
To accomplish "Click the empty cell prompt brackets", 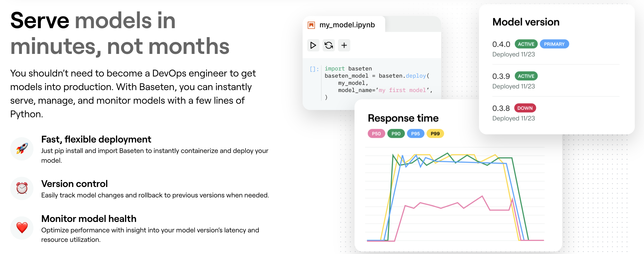I will click(x=314, y=69).
